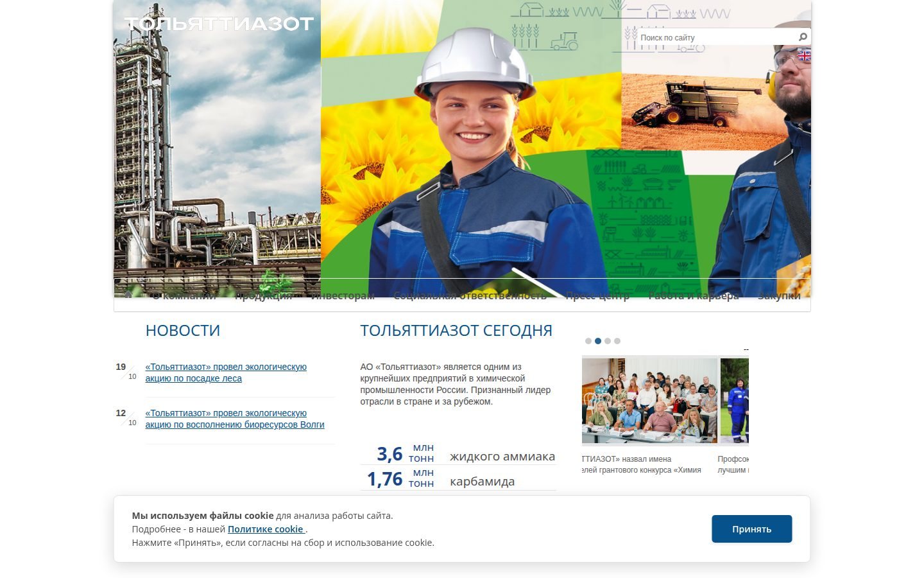
Task: Click the 3,6 млн тонн figure
Action: (x=406, y=453)
